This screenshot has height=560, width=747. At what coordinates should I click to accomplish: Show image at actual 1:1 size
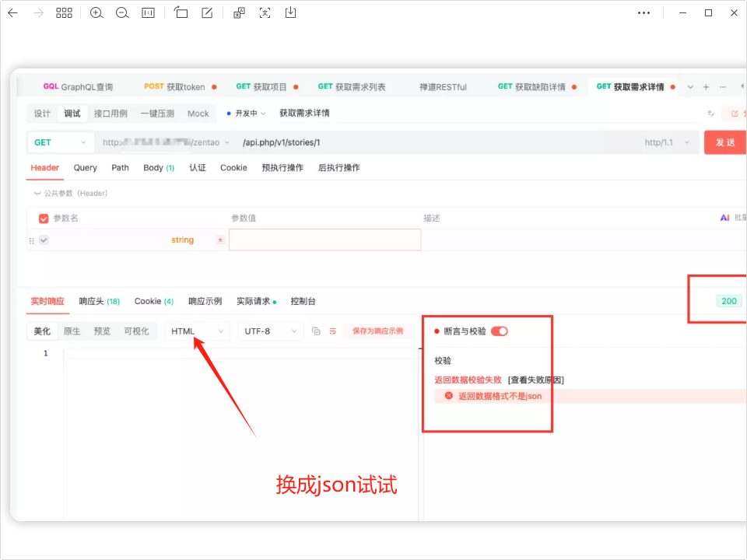148,13
